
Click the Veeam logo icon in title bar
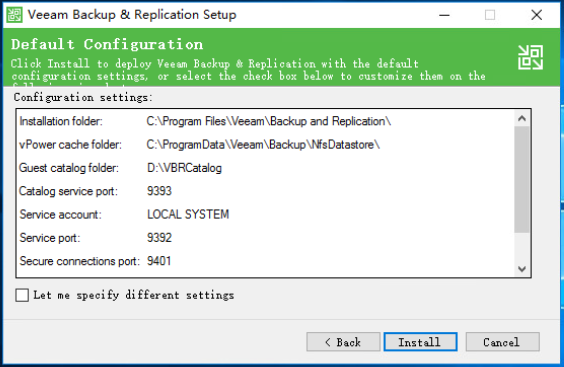(14, 15)
